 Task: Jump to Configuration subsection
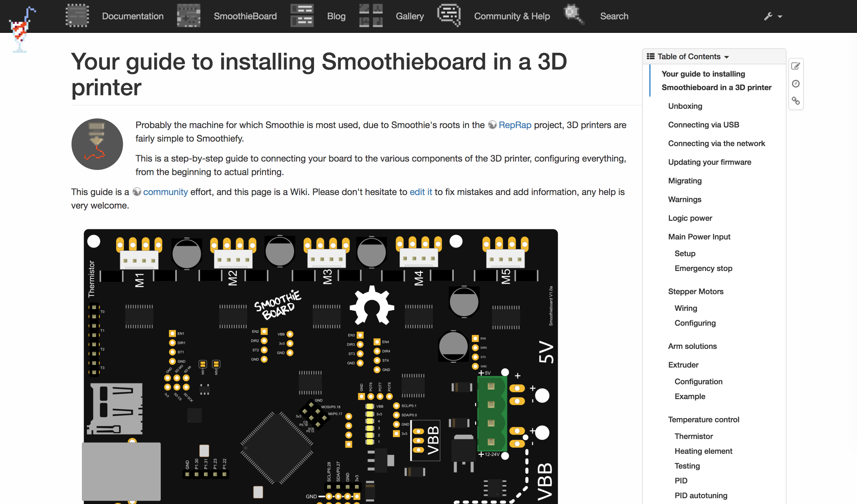[x=698, y=382]
